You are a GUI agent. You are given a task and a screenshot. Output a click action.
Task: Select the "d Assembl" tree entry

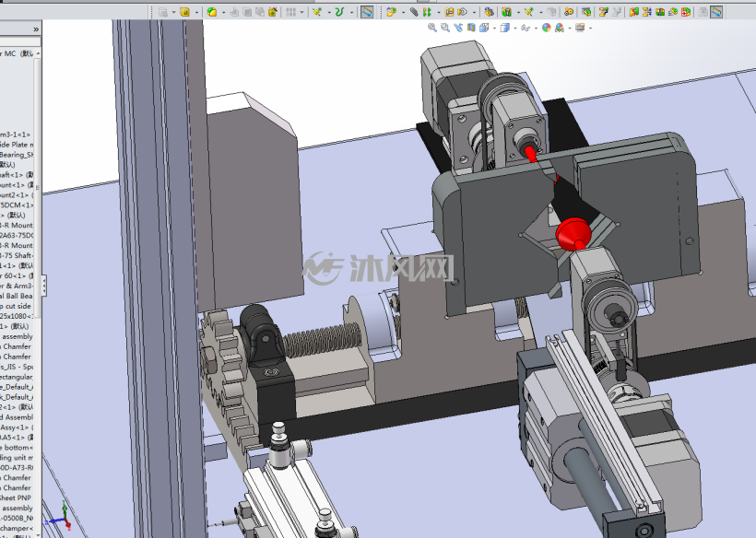point(17,417)
